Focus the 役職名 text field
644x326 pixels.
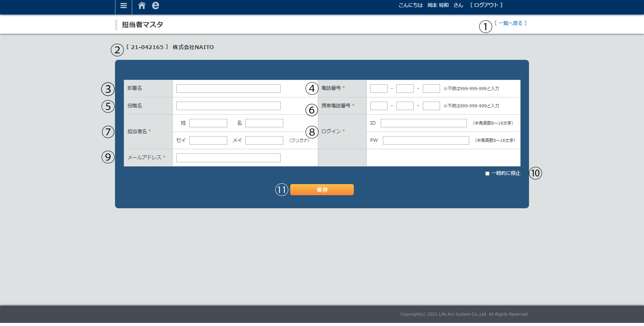click(228, 106)
